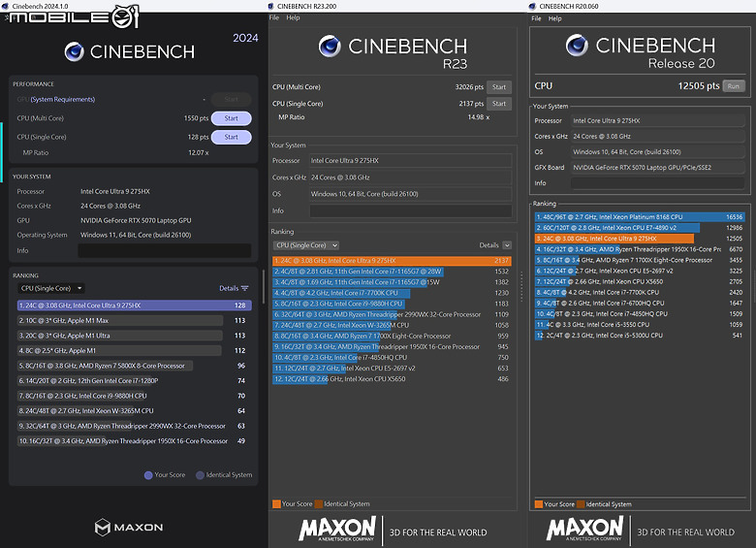The width and height of the screenshot is (756, 548).
Task: Select i7-1165G7 @ 15W row in R23
Action: pyautogui.click(x=392, y=282)
